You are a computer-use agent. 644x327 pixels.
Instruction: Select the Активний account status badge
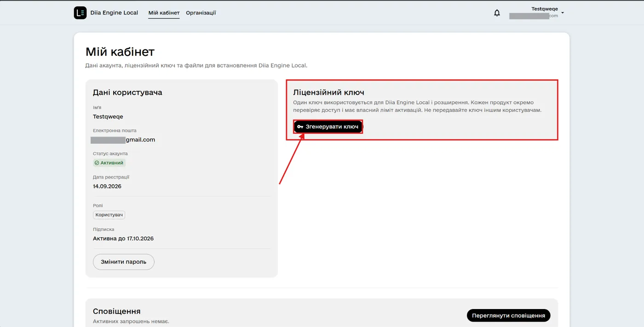pyautogui.click(x=109, y=163)
